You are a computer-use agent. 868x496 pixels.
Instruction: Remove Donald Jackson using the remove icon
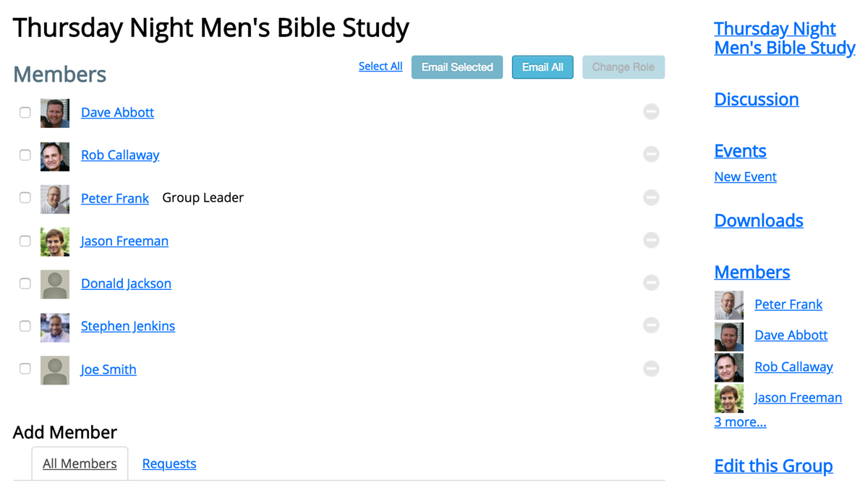tap(651, 282)
